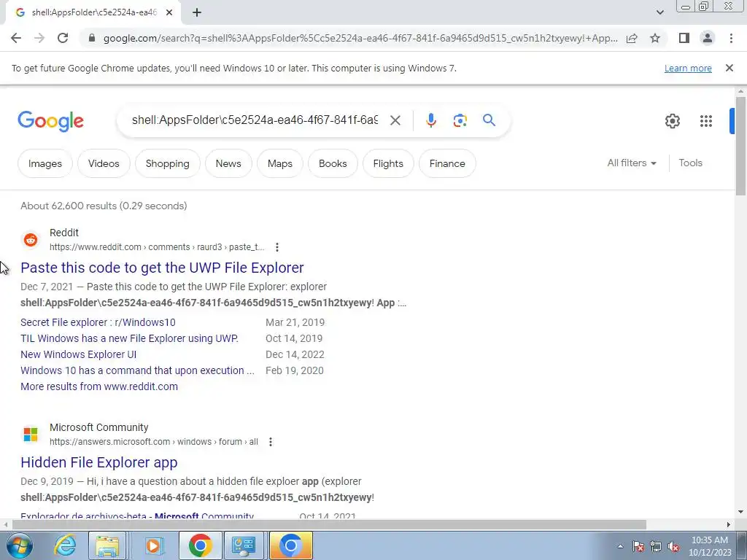Click the vertical page scrollbar thumb
This screenshot has height=560, width=747.
740,146
